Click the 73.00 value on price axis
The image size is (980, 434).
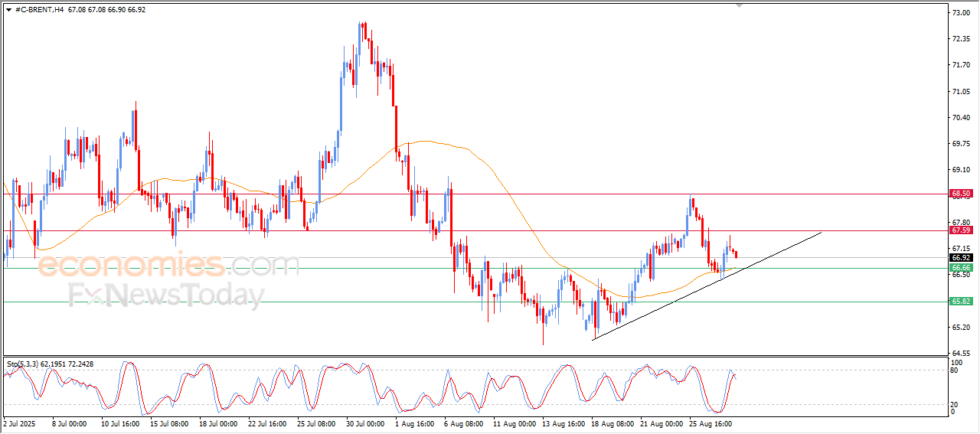click(x=961, y=13)
